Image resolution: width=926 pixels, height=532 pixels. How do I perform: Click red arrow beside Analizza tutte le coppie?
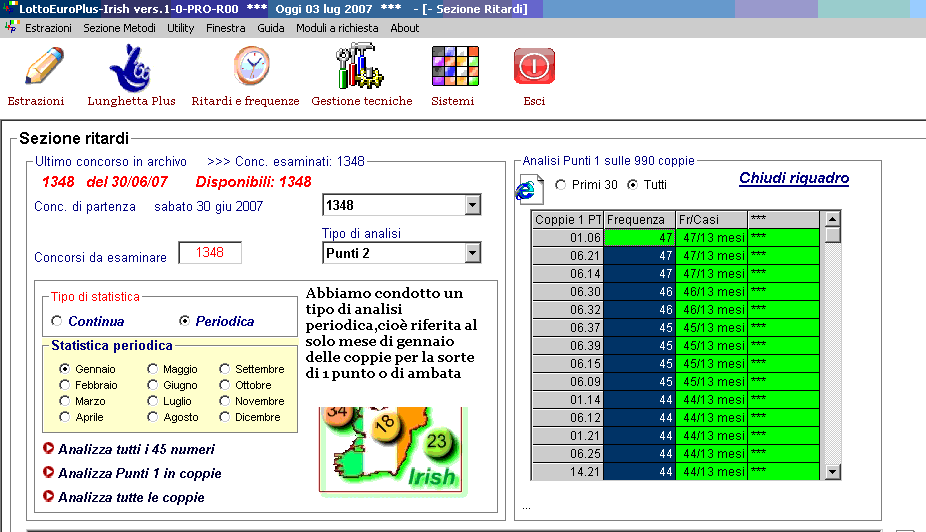tap(48, 497)
